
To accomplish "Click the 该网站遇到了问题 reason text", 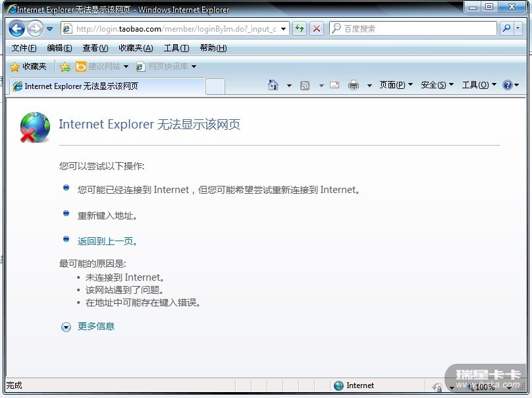I will pos(124,290).
